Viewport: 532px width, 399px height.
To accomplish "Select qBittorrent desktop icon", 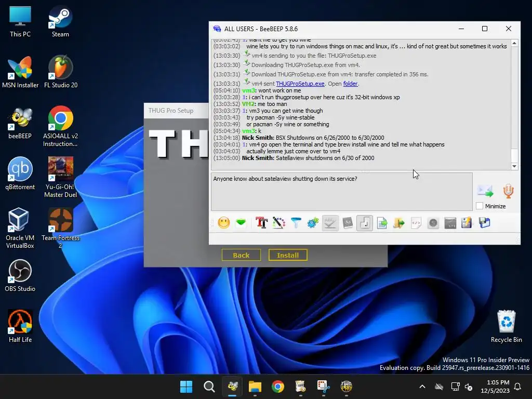I will pos(20,174).
